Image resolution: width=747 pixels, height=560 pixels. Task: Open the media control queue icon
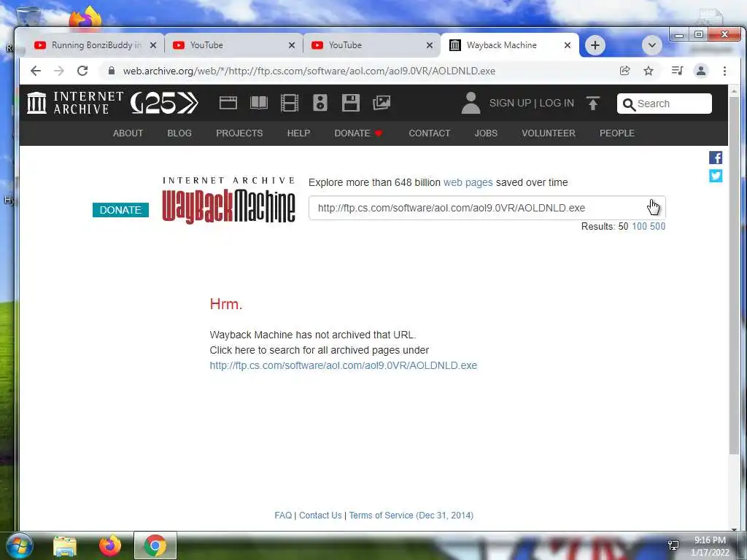click(677, 71)
